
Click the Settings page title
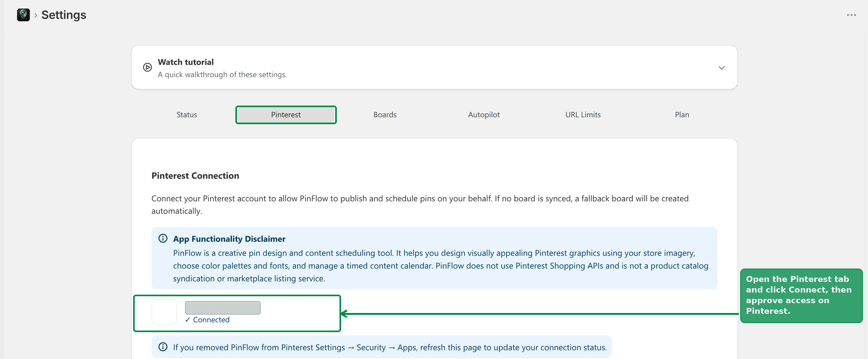pos(64,15)
